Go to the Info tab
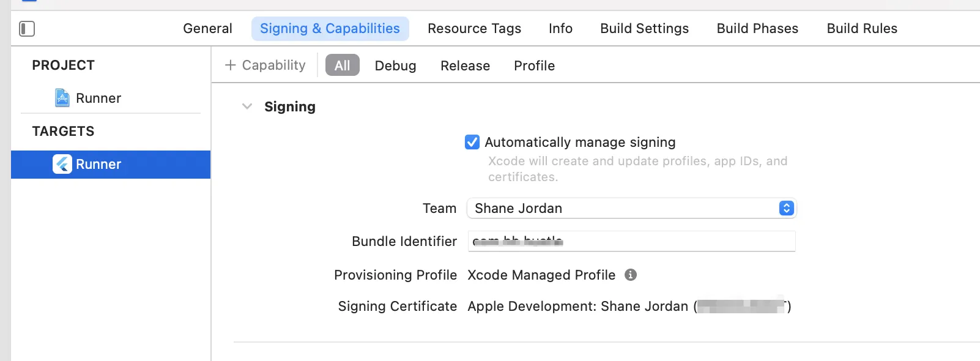 coord(560,29)
